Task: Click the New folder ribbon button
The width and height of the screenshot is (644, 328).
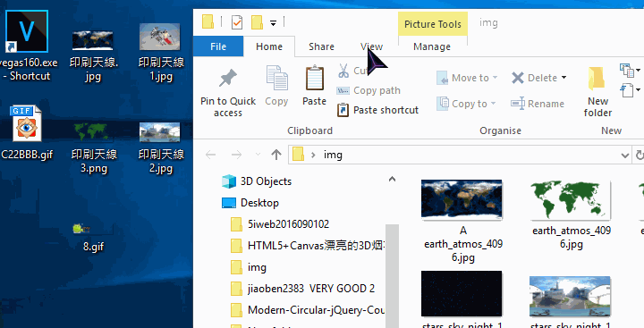Action: click(597, 92)
